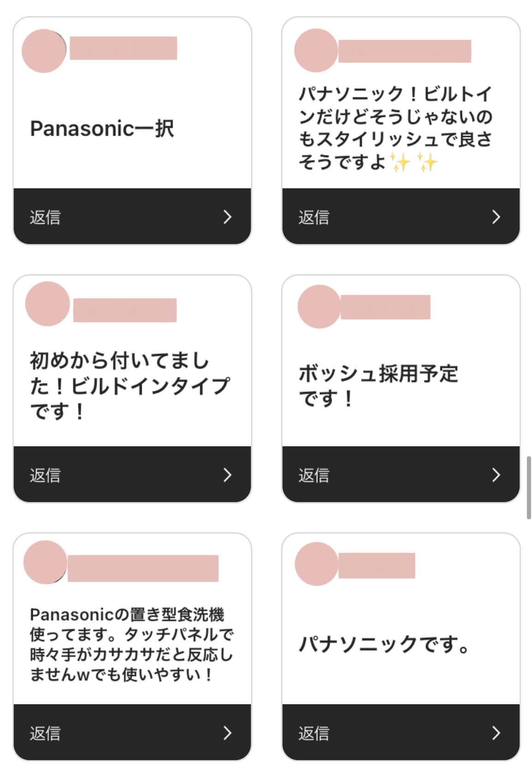Click the vertical scrollbar thumb
532x773 pixels.
[529, 487]
